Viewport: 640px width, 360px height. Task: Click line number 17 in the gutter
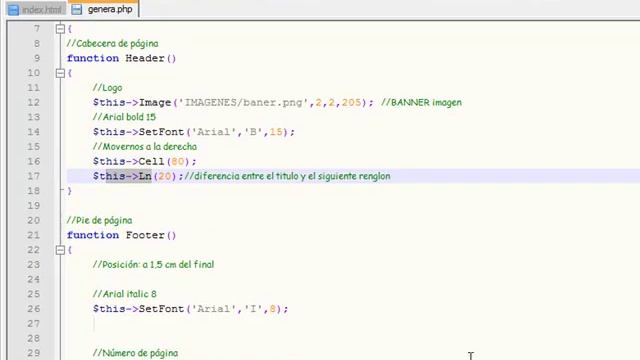coord(33,176)
